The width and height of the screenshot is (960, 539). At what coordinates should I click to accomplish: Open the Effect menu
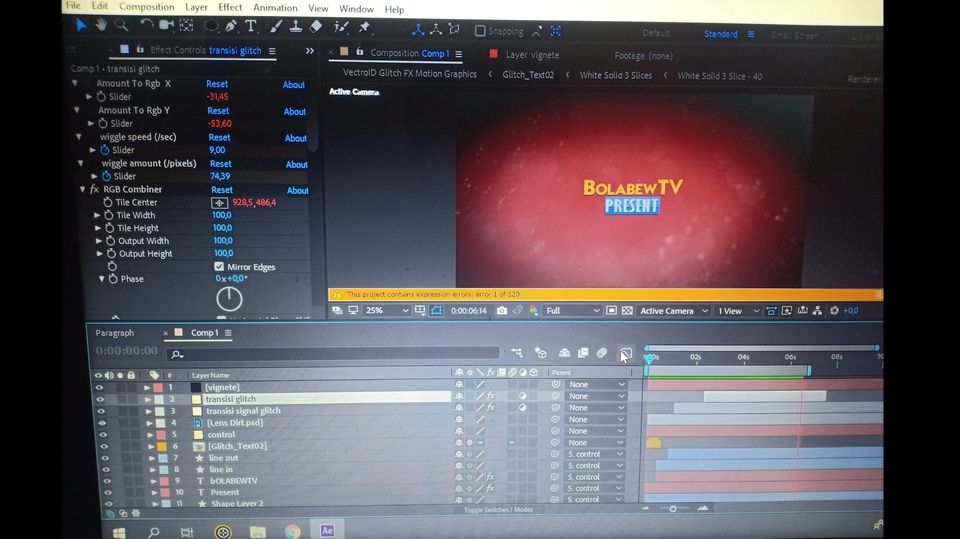pyautogui.click(x=230, y=7)
